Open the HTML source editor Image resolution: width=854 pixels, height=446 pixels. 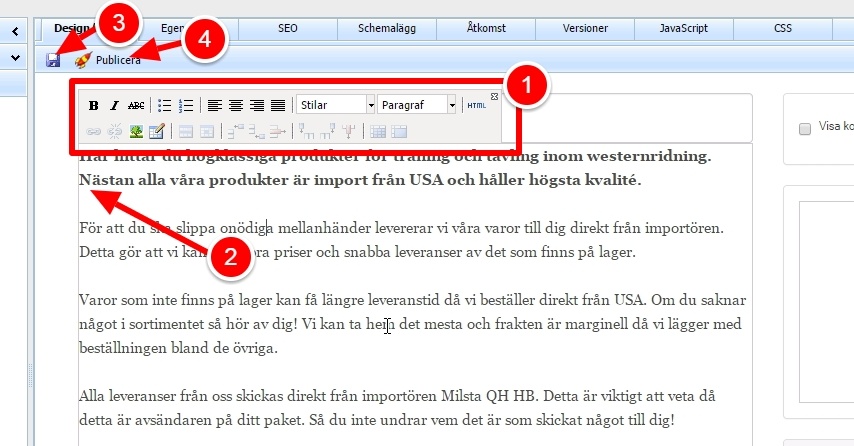point(477,105)
